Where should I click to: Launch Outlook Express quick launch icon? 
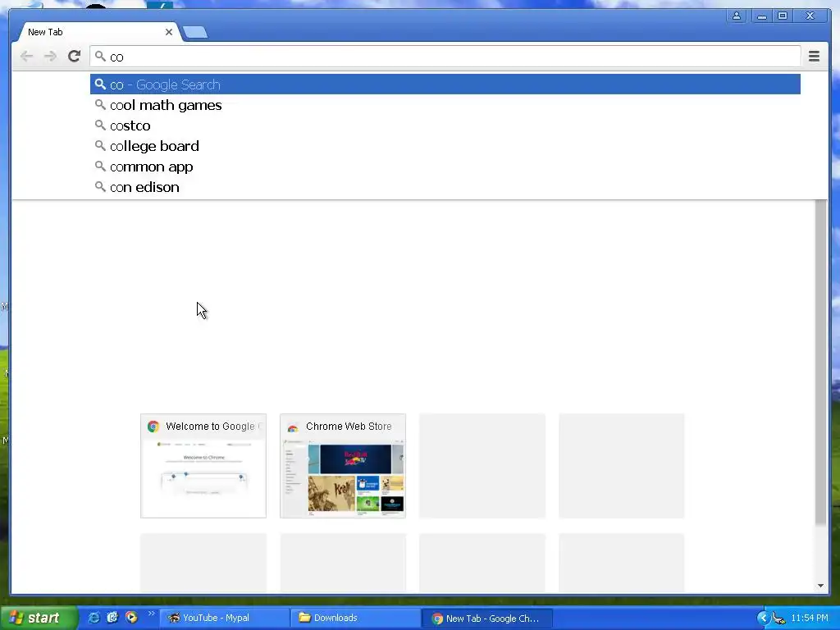pyautogui.click(x=112, y=618)
